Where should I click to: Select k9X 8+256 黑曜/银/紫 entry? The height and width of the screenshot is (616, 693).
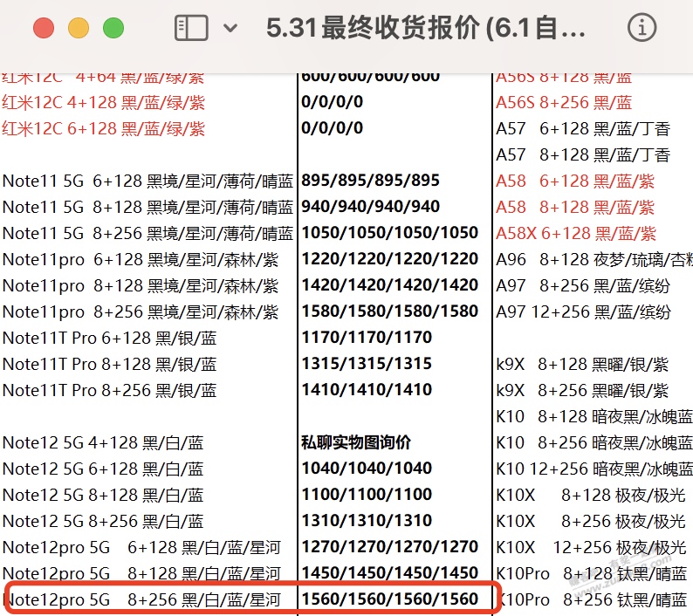coord(582,391)
